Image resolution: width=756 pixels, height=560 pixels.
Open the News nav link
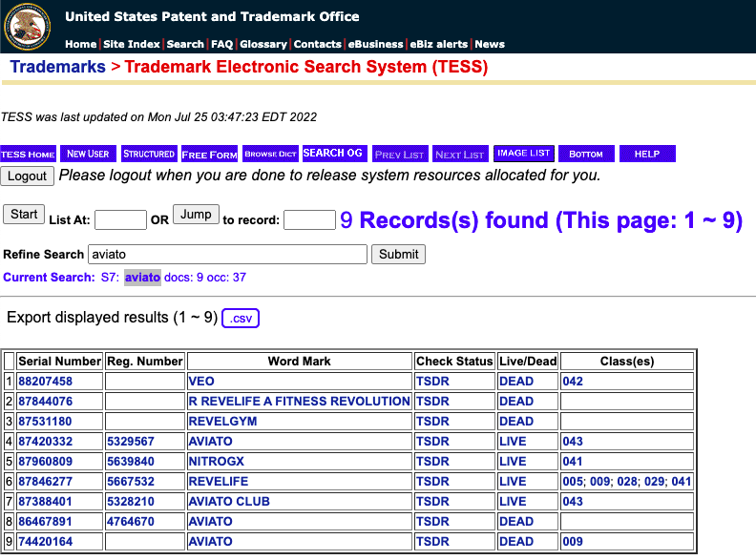490,44
